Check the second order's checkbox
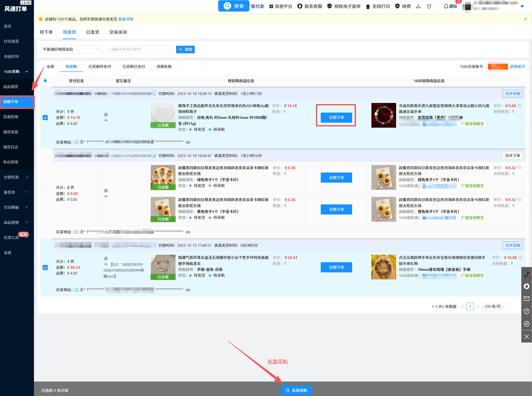532x396 pixels. click(x=45, y=193)
